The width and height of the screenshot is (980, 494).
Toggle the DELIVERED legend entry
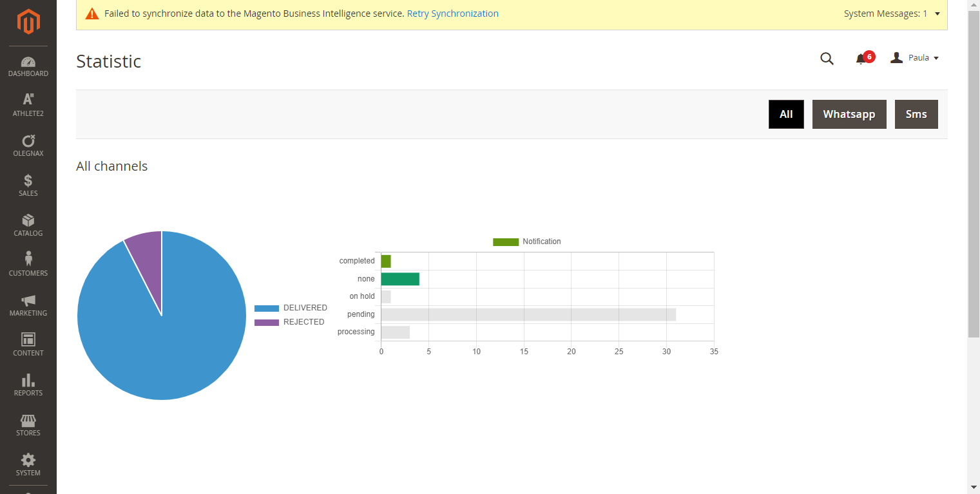pos(291,308)
